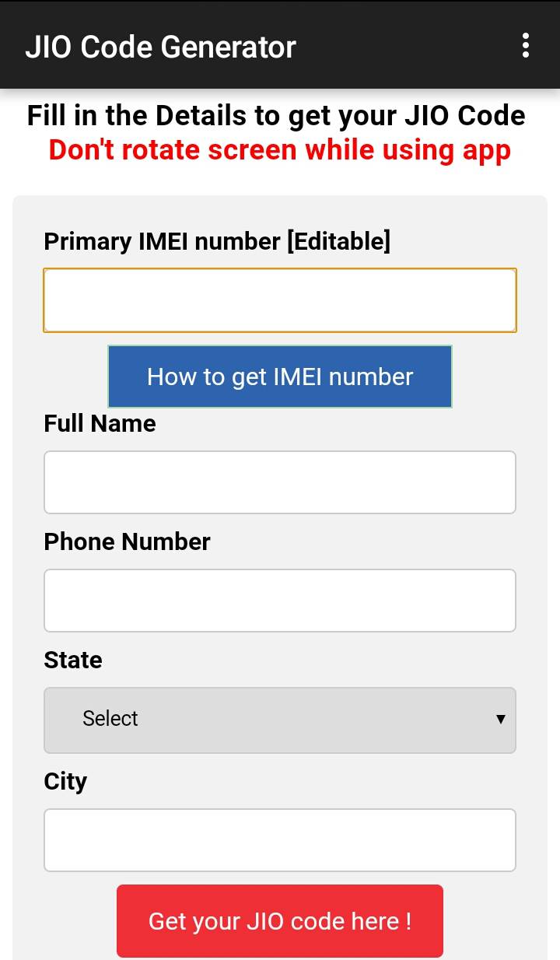Click the Primary IMEI number [Editable] label
The height and width of the screenshot is (960, 560).
click(217, 241)
